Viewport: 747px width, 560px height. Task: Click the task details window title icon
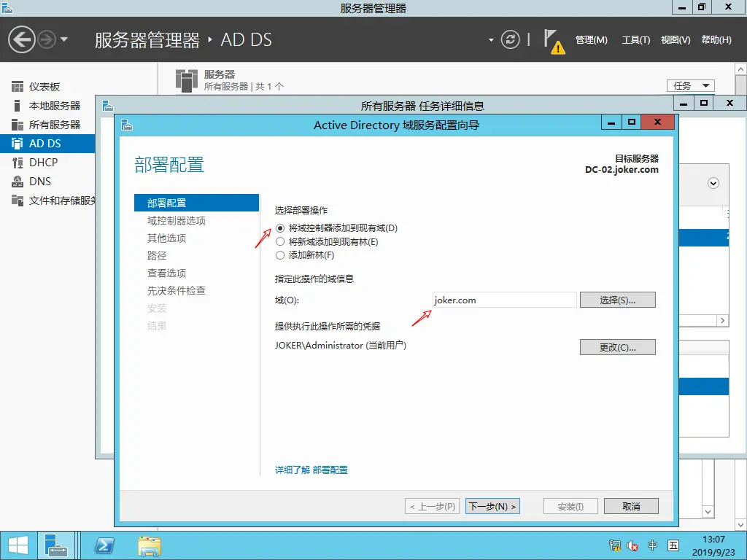click(x=108, y=106)
